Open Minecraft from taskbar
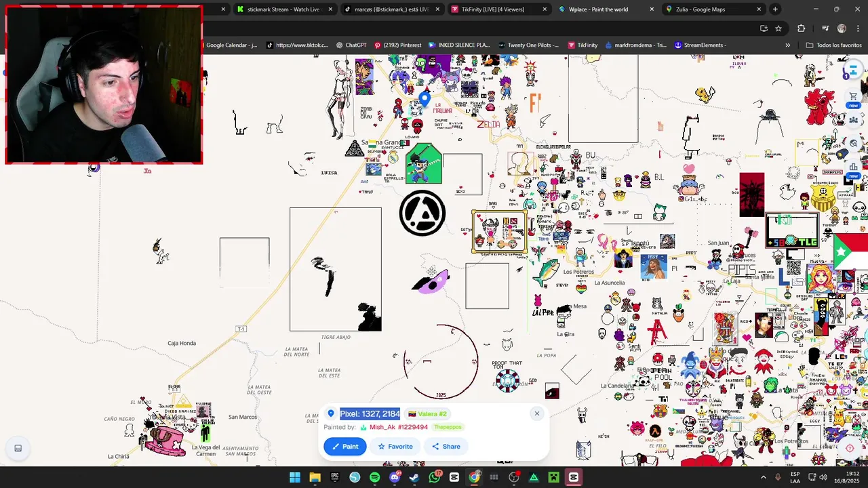 [x=553, y=477]
